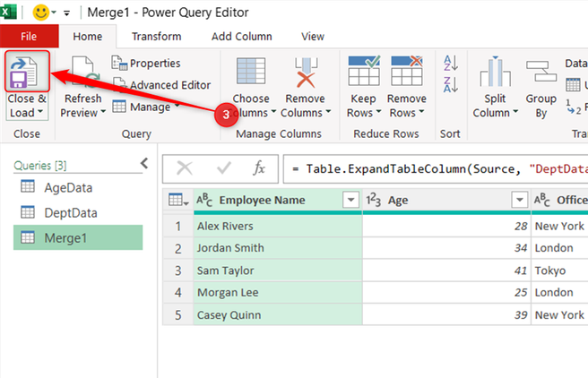
Task: Click the Keep Rows icon
Action: (x=364, y=71)
